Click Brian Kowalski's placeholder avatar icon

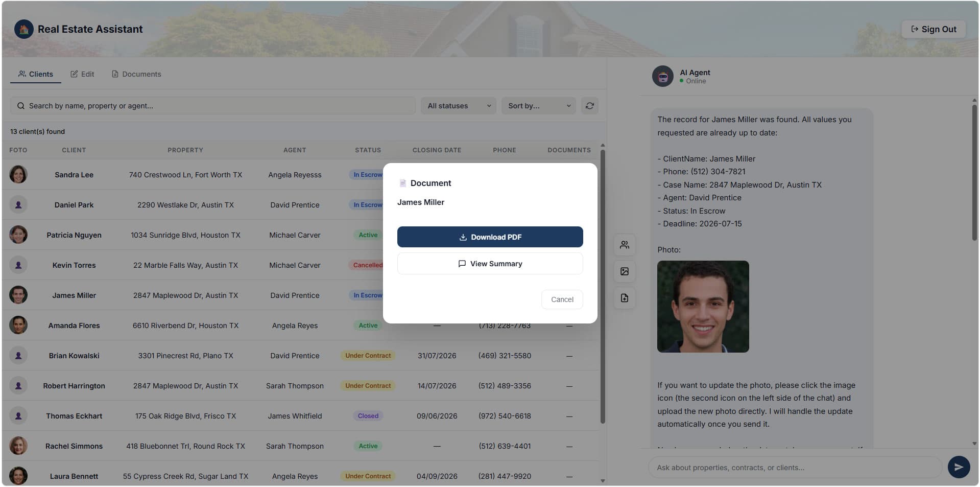pos(18,355)
